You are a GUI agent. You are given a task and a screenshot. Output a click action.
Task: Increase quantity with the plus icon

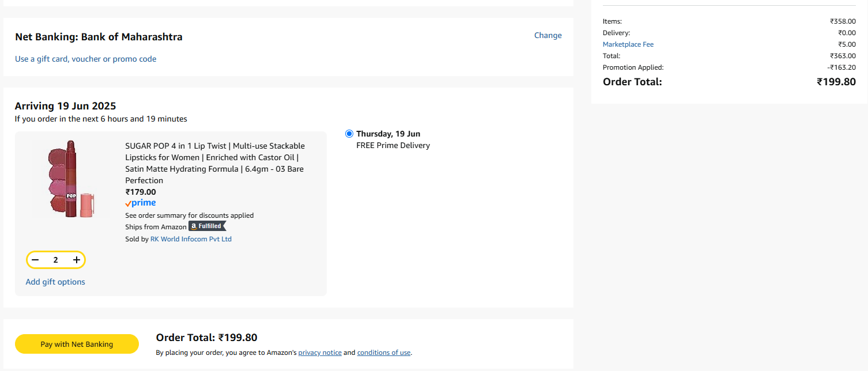click(x=77, y=260)
